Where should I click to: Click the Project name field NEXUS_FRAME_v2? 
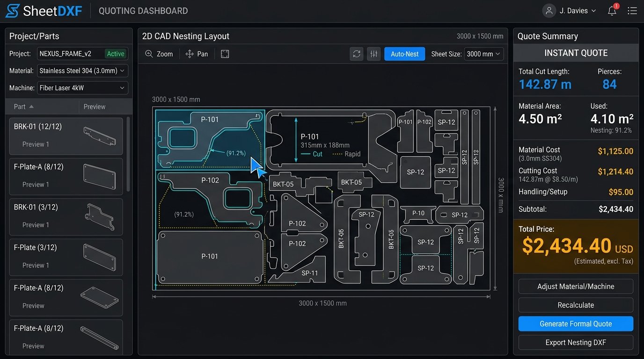tap(82, 53)
